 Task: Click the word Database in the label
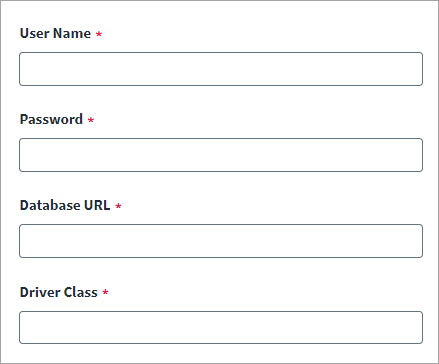click(x=50, y=205)
